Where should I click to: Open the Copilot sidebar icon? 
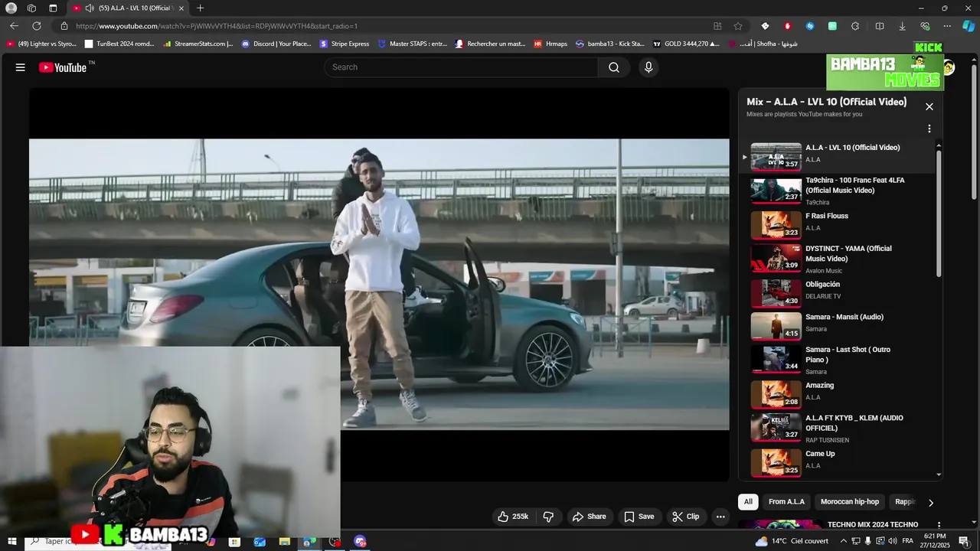(x=969, y=26)
